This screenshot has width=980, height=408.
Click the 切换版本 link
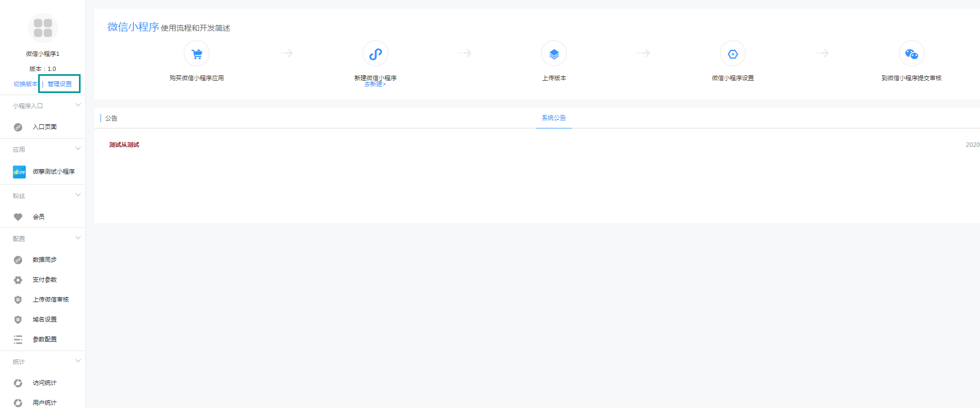click(x=26, y=84)
